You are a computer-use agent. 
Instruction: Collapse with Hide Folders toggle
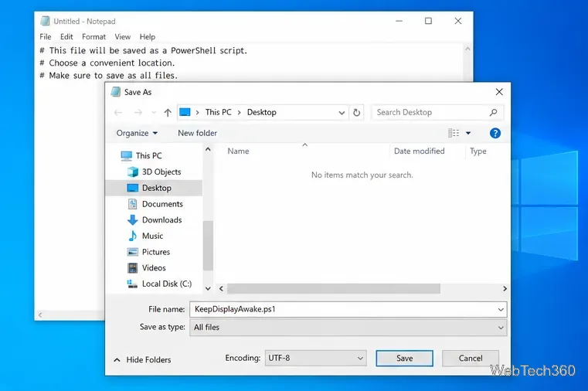pos(142,360)
